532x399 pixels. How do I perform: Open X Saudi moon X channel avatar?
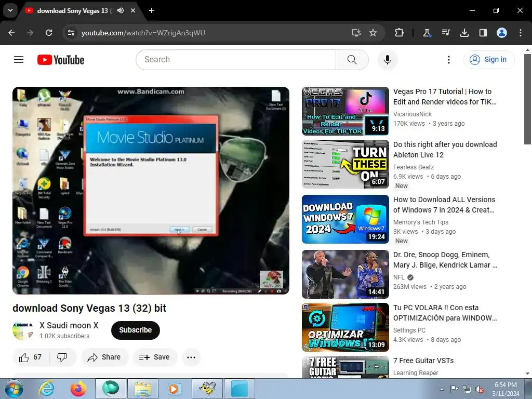23,330
